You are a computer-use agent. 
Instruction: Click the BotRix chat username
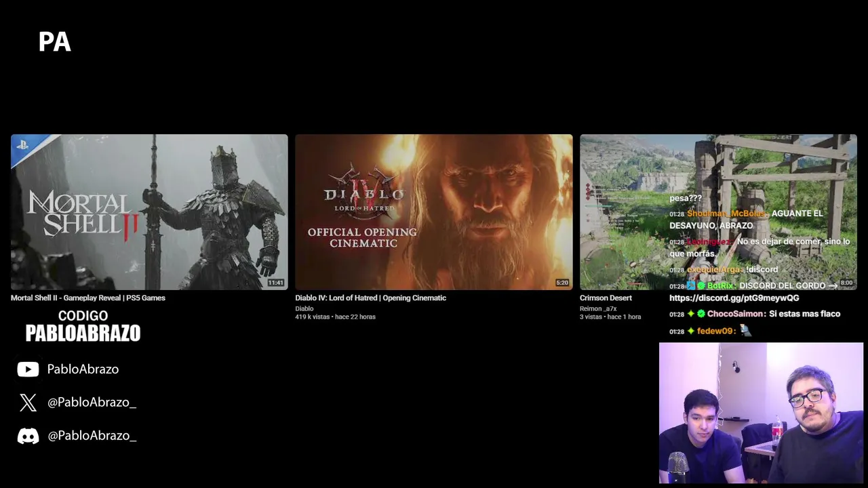(721, 286)
